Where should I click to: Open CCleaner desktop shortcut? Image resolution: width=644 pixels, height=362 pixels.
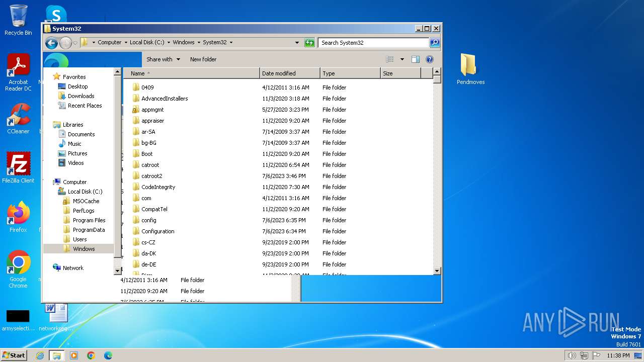click(x=18, y=119)
